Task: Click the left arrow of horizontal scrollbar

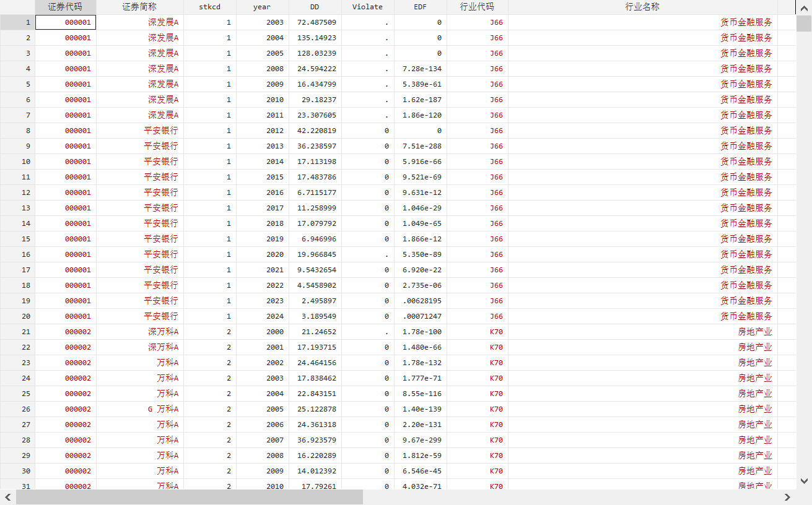Action: pos(8,497)
